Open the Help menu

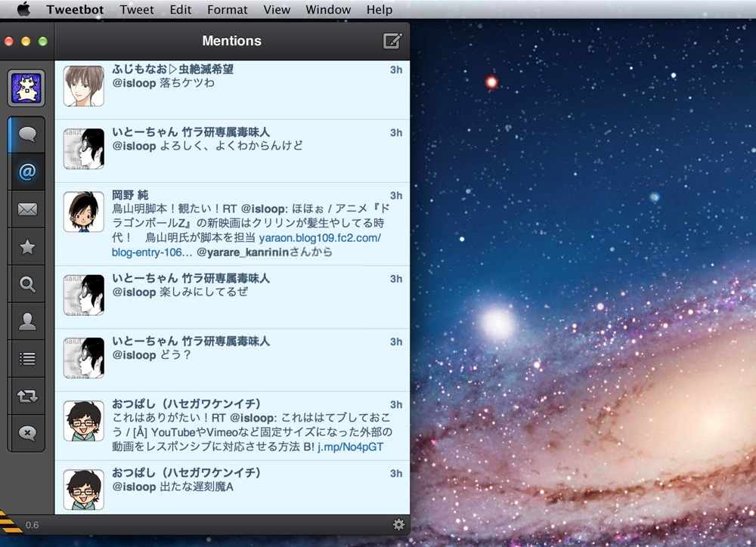pyautogui.click(x=379, y=10)
